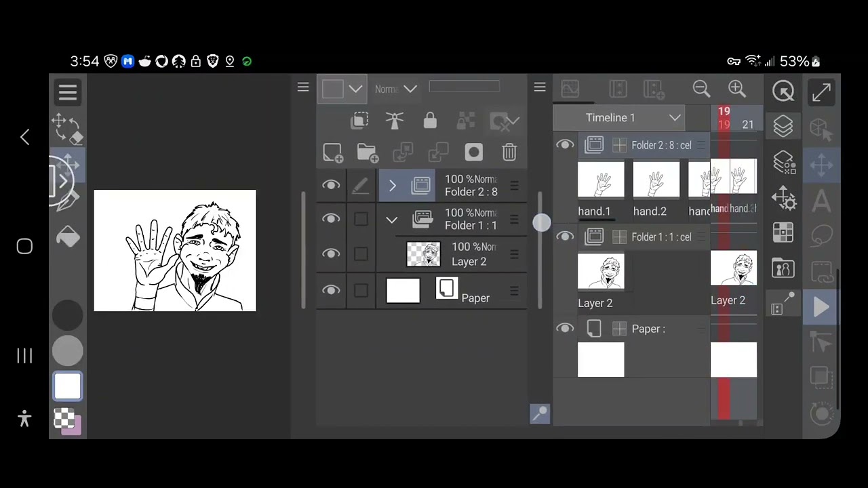Image resolution: width=868 pixels, height=488 pixels.
Task: Open the timeline panel menu icon
Action: pos(540,87)
